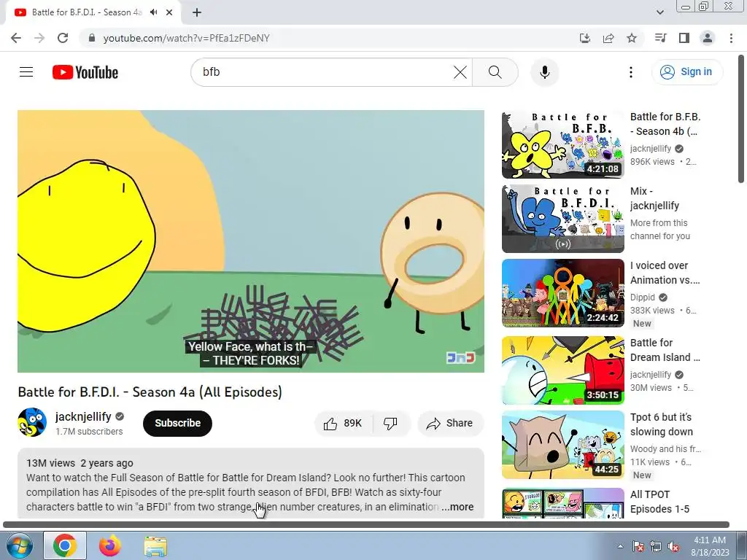Open Battle for B.F.B. Season 4b thumbnail
Screen dimensions: 747x560
click(562, 145)
